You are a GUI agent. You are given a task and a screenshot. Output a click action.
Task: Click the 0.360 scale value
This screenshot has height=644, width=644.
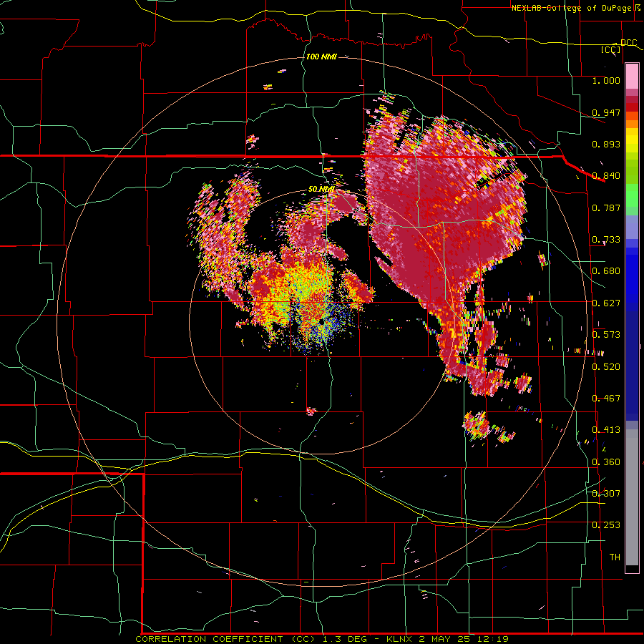pyautogui.click(x=606, y=462)
